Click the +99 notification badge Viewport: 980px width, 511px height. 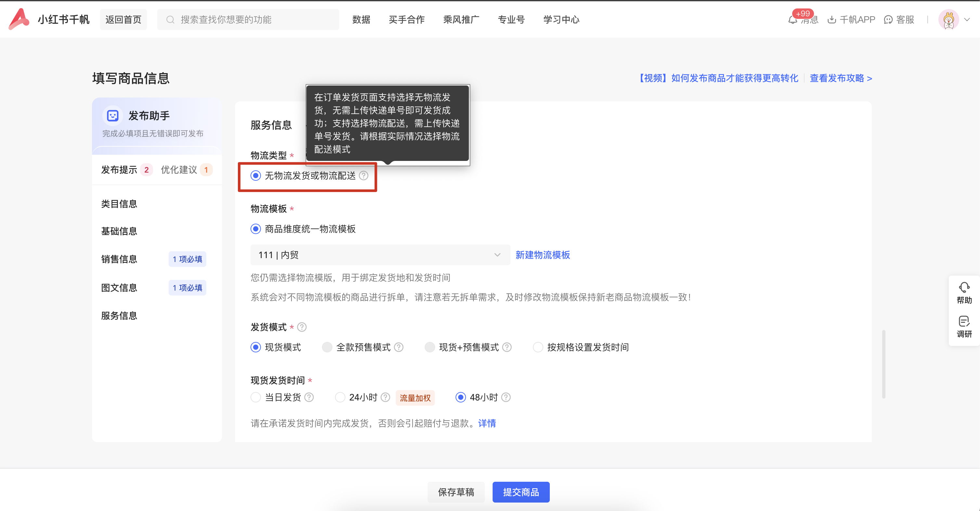(x=803, y=13)
